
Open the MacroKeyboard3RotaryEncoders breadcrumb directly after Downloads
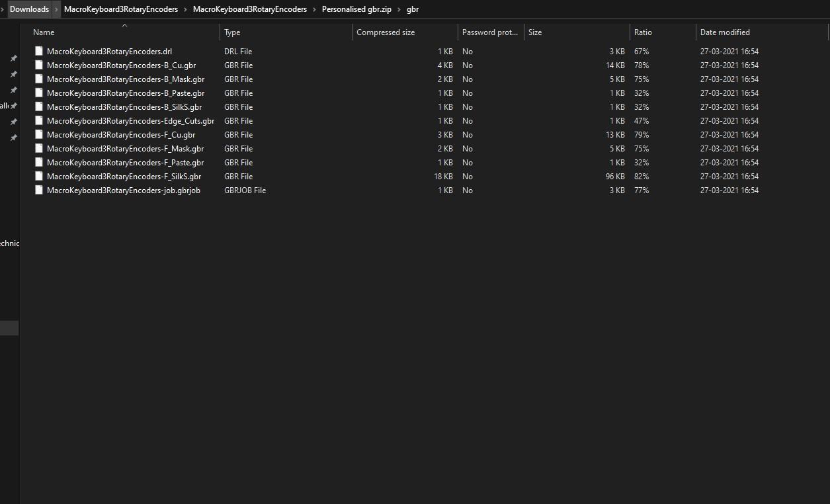121,9
